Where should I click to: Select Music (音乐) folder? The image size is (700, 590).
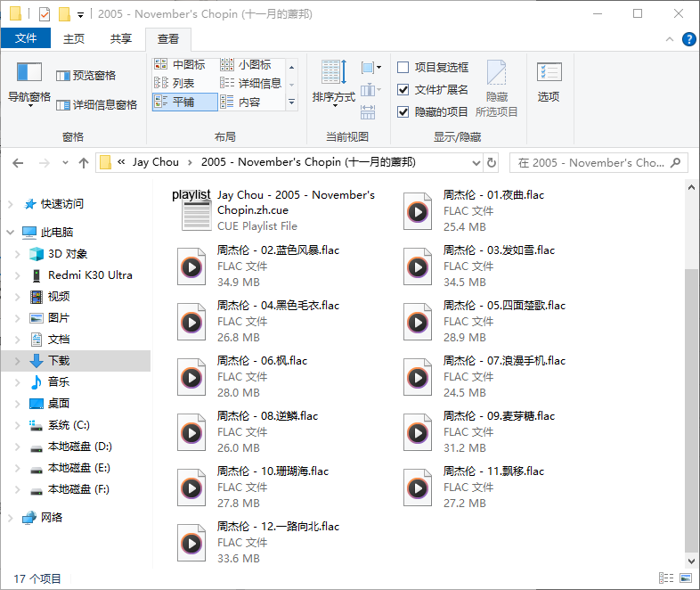pos(59,382)
